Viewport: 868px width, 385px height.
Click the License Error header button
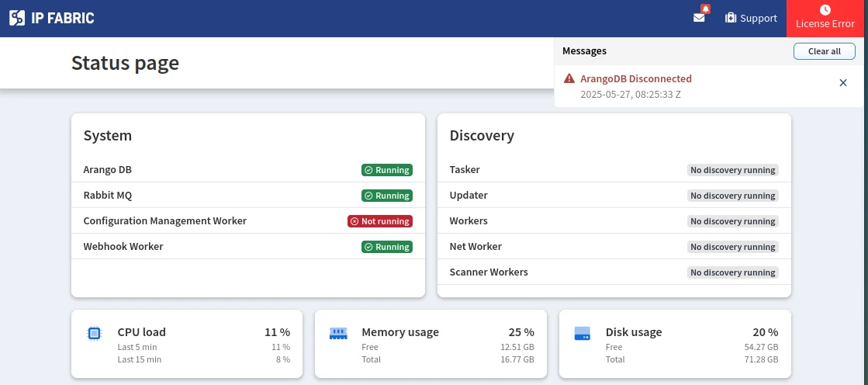pos(825,19)
